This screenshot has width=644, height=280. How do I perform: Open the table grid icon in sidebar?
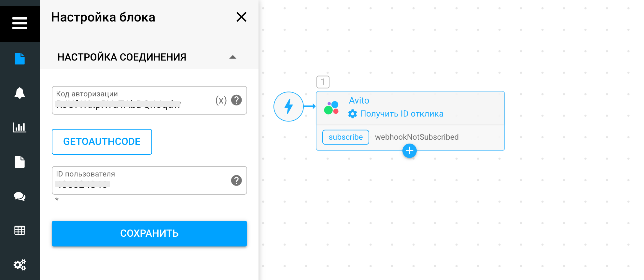tap(20, 231)
